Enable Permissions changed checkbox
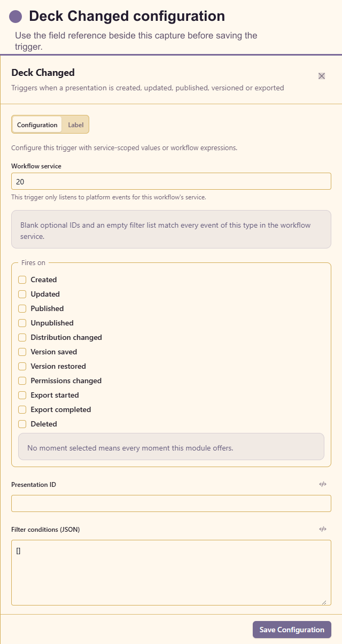The height and width of the screenshot is (644, 342). pos(22,381)
